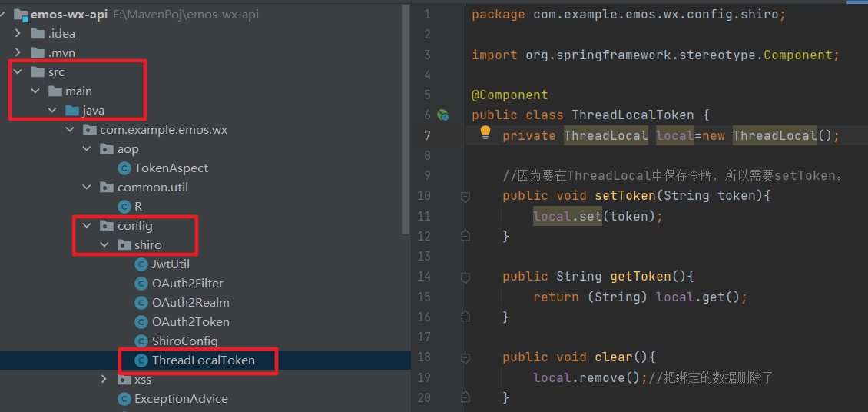868x412 pixels.
Task: Open JwtUtil in the project tree
Action: pos(171,264)
